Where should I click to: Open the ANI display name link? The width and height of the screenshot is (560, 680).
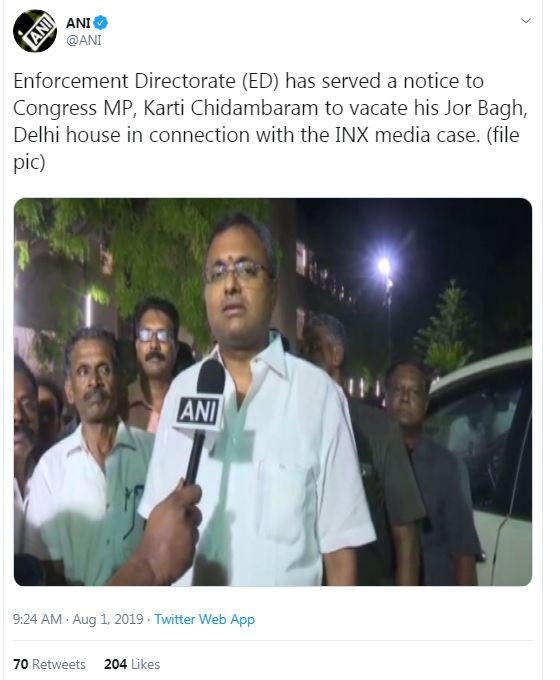coord(78,23)
